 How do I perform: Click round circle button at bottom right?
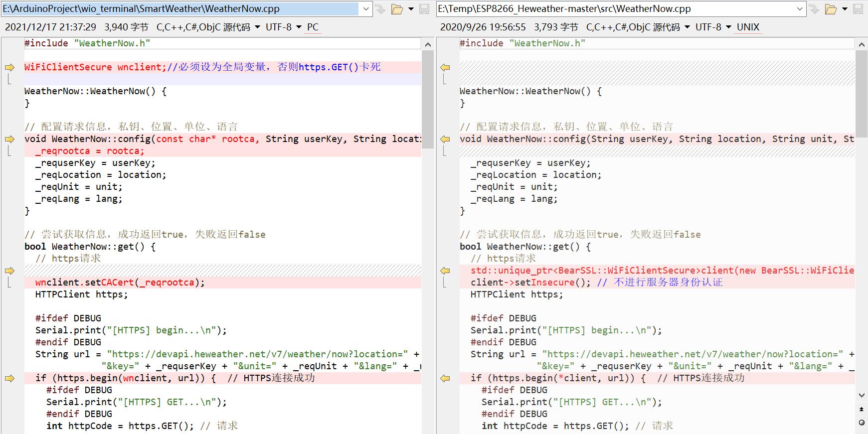(x=862, y=423)
